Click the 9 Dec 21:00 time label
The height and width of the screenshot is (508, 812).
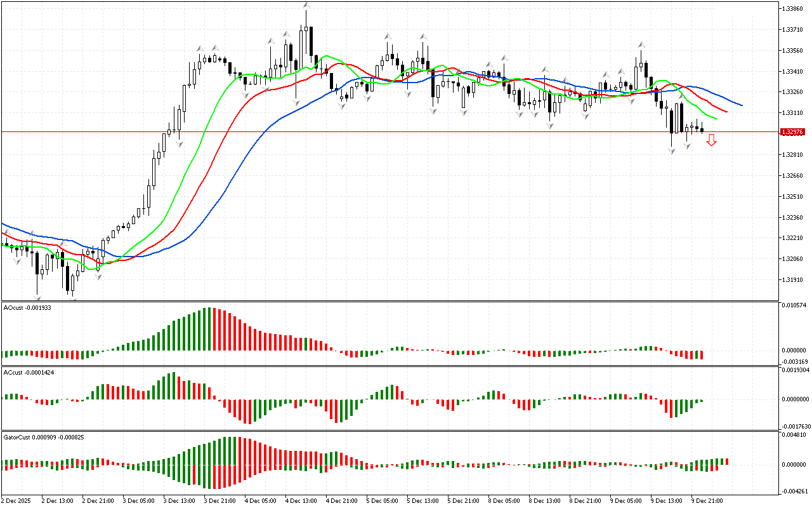click(706, 500)
